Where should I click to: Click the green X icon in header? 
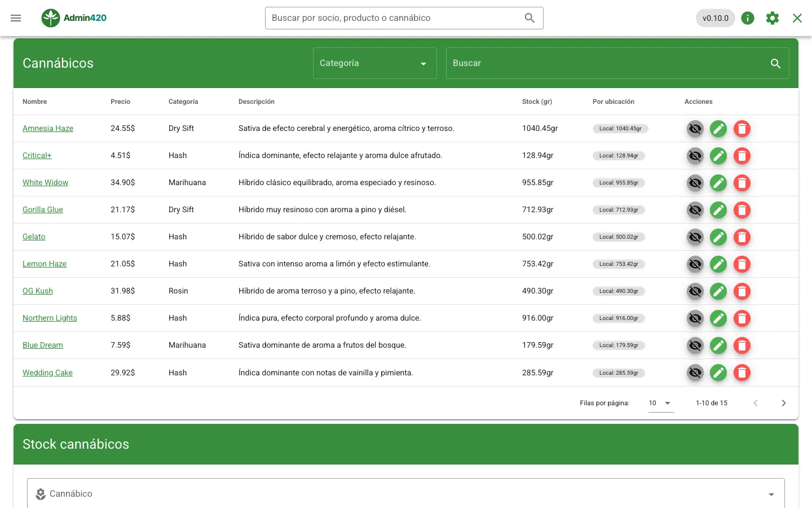tap(797, 18)
